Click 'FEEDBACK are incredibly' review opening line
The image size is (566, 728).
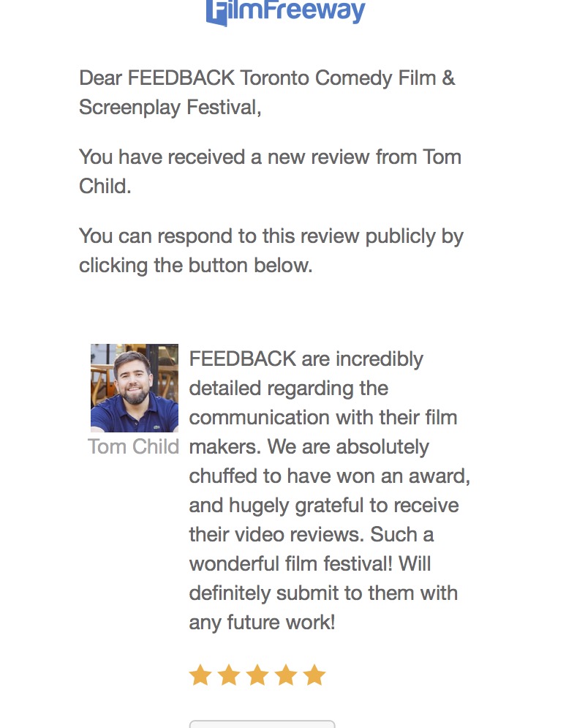[306, 359]
